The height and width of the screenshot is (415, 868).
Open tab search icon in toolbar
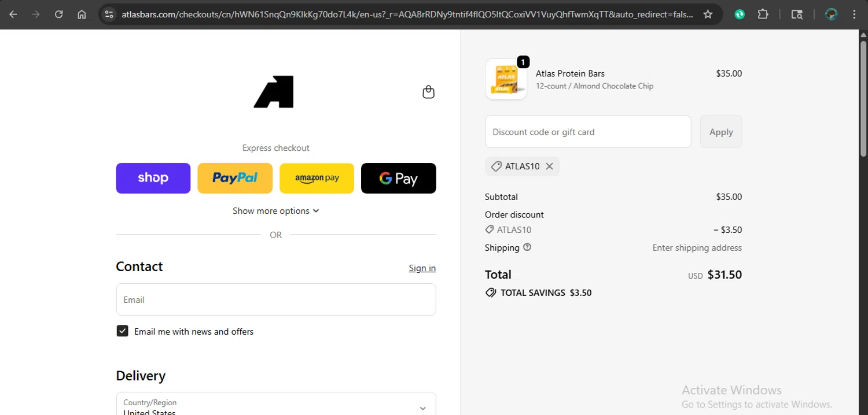pyautogui.click(x=797, y=14)
